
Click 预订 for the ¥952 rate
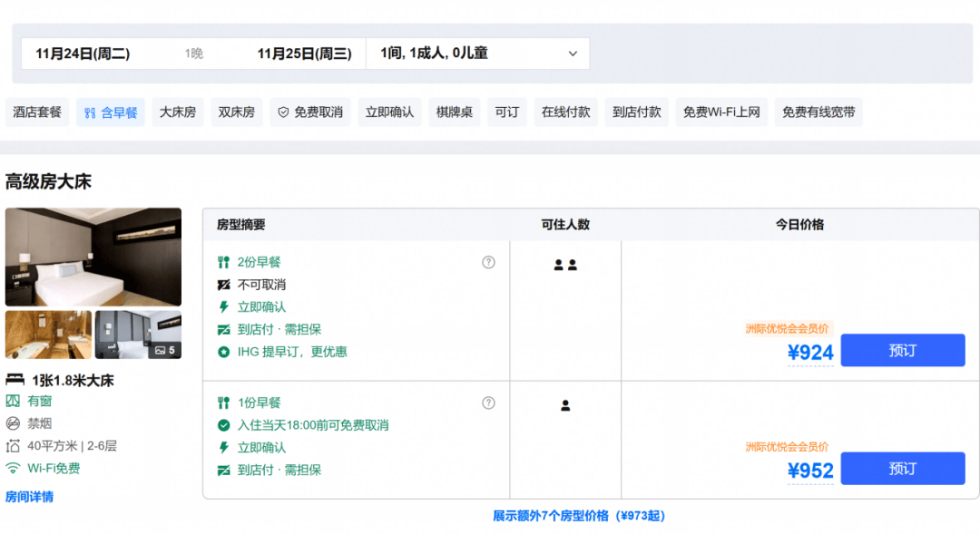903,469
